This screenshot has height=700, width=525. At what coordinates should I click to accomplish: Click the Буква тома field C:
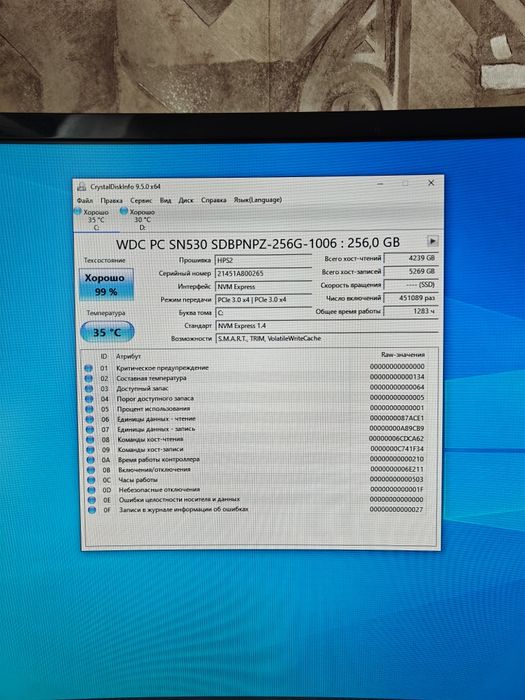click(263, 312)
